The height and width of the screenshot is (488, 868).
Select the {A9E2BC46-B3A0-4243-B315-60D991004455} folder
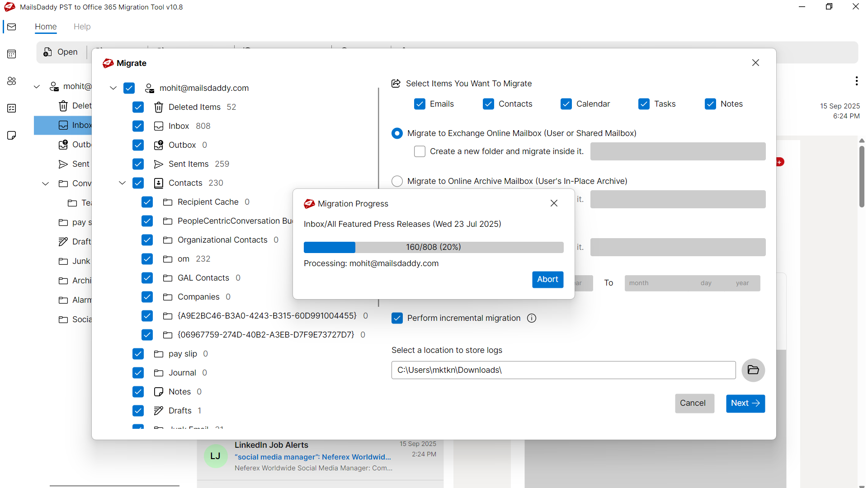coord(267,316)
